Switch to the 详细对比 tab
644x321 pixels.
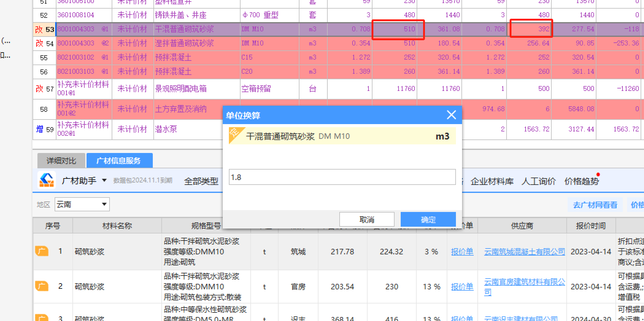click(61, 161)
